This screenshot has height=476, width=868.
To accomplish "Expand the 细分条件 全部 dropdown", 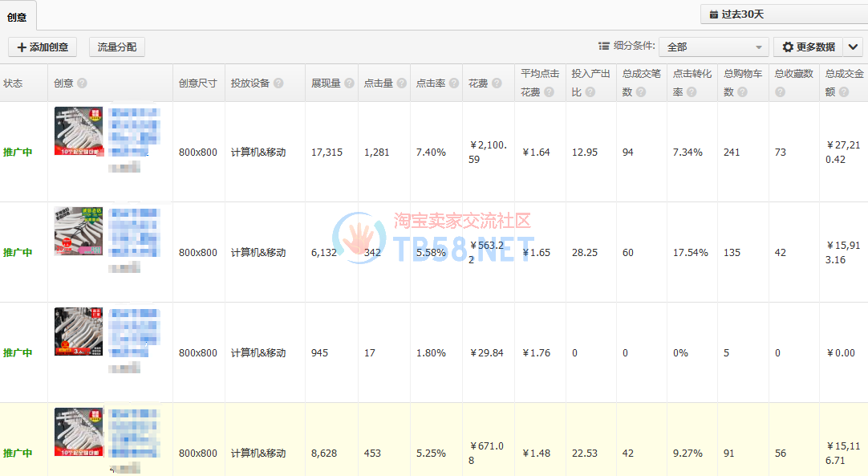I will click(713, 47).
